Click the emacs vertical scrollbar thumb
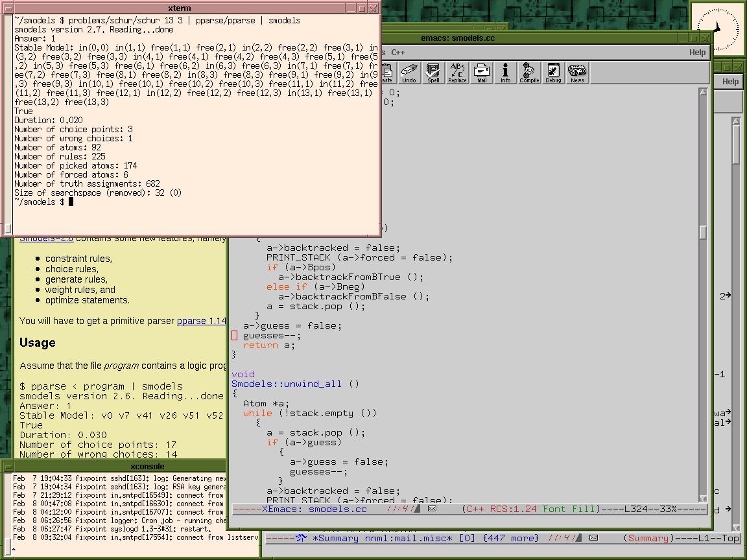The width and height of the screenshot is (747, 560). click(x=703, y=232)
